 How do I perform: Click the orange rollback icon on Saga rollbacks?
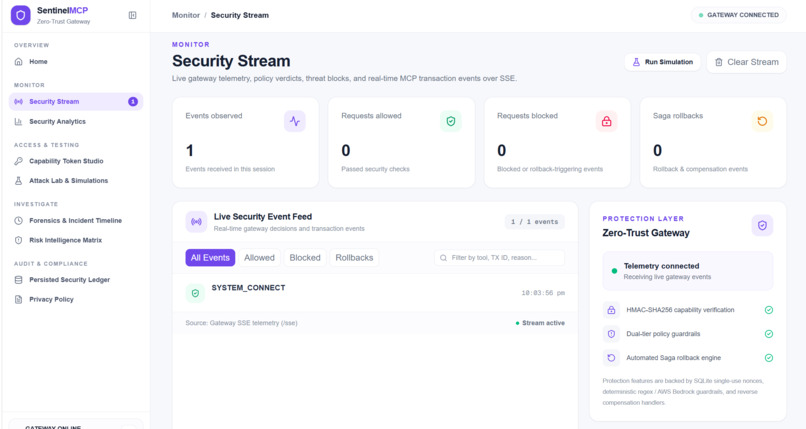(x=762, y=121)
